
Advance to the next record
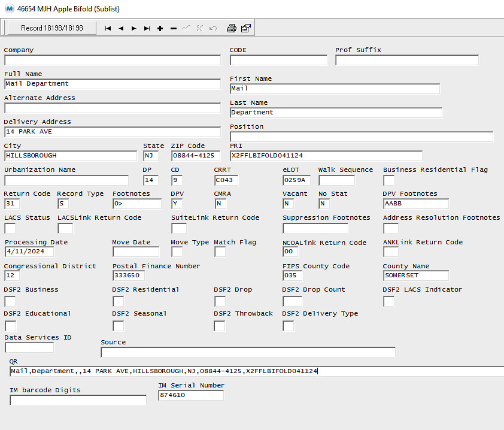(x=134, y=28)
